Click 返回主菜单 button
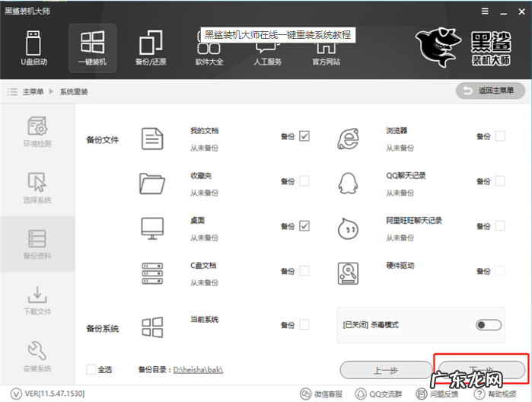Screen dimensions: 532x402 490,91
